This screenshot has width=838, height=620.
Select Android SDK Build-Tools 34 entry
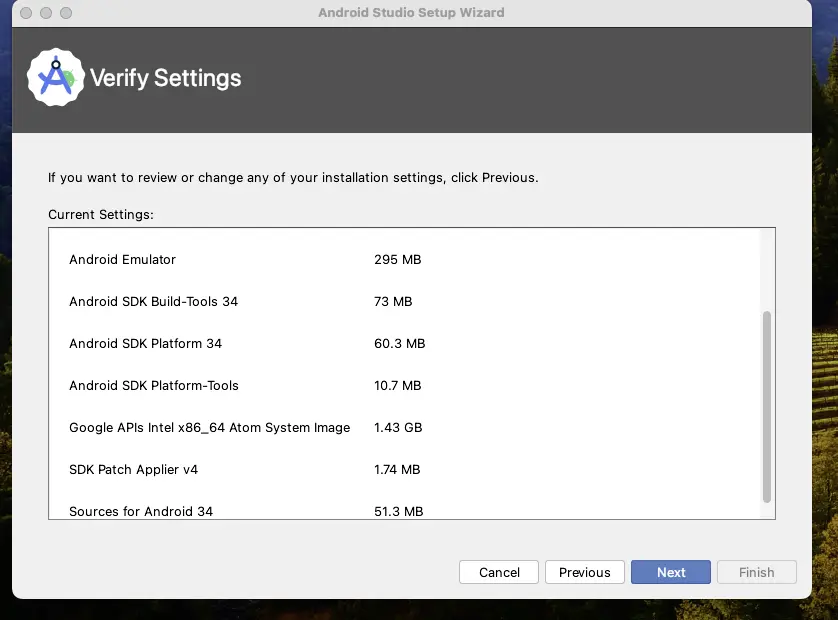pos(153,301)
